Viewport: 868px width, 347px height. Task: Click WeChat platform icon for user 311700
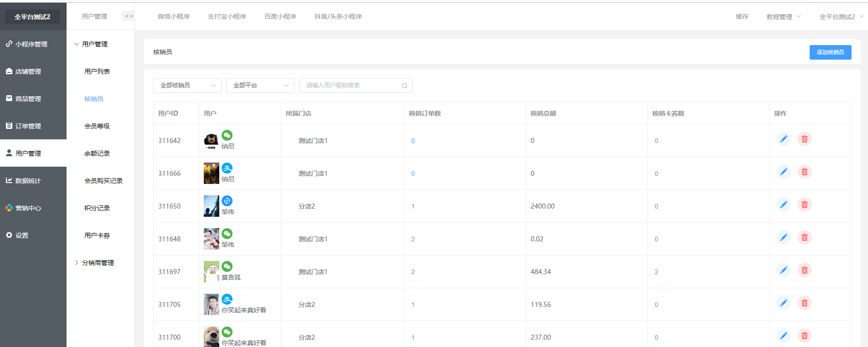pos(227,332)
